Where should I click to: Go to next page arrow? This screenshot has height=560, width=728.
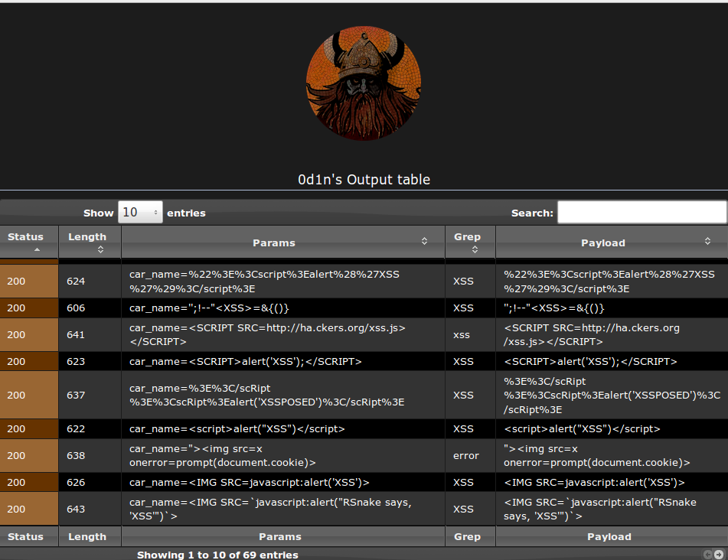pyautogui.click(x=719, y=555)
